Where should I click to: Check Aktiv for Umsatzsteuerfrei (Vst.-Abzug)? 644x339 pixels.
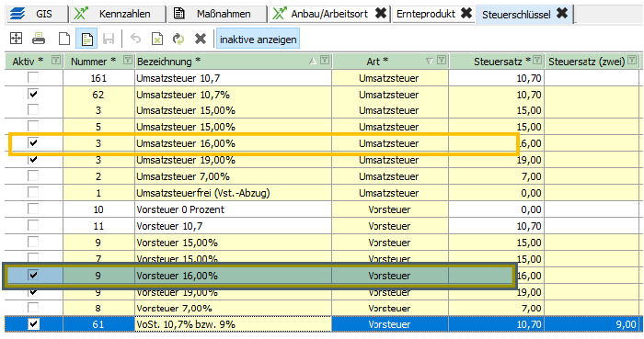click(33, 192)
